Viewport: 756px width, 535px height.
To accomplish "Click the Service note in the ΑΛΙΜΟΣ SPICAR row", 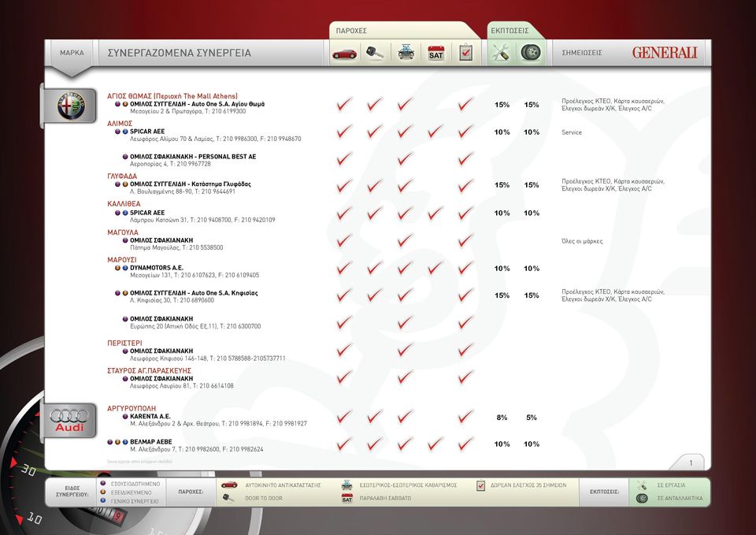I will coord(572,132).
